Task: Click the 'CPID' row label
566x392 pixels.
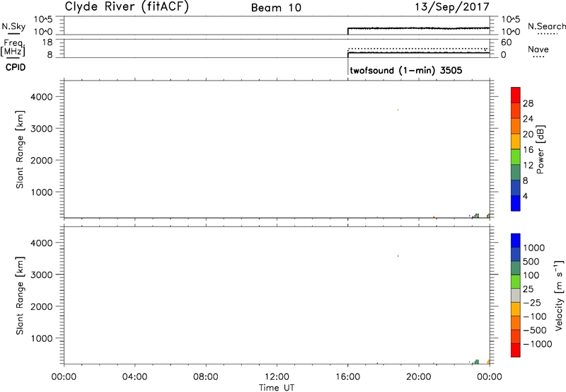Action: 16,67
